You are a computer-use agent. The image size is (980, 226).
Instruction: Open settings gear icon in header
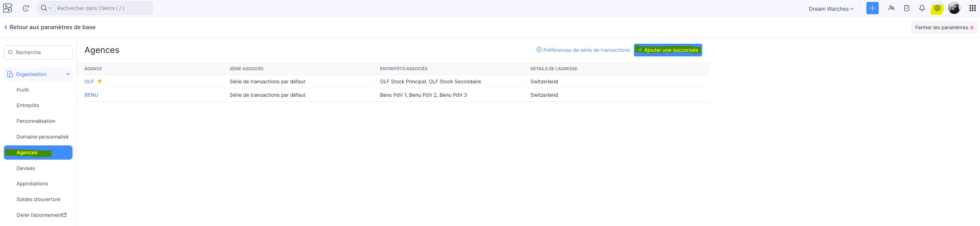[x=937, y=8]
